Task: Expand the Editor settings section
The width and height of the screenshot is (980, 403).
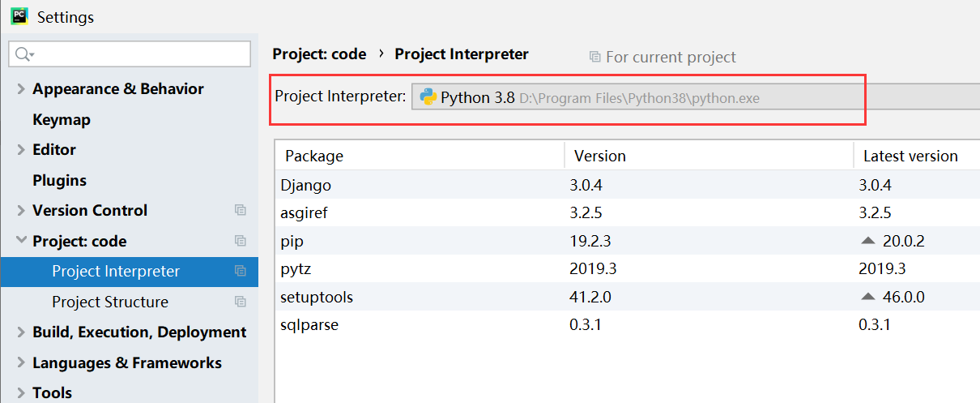Action: tap(21, 150)
